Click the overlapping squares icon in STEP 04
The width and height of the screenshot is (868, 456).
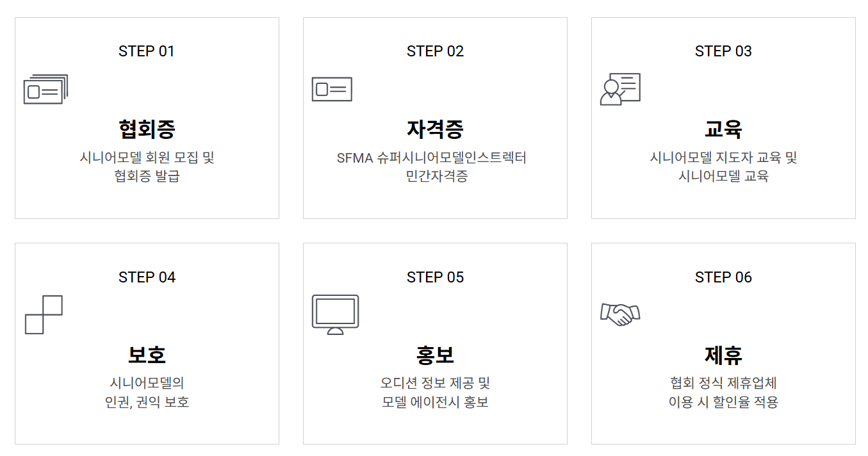(x=44, y=314)
